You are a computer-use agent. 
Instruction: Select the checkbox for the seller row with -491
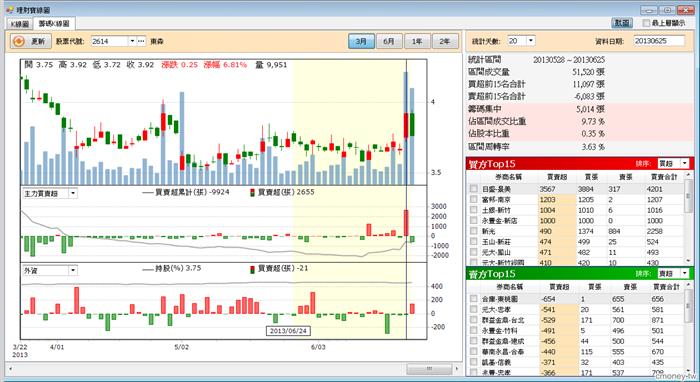tap(474, 331)
